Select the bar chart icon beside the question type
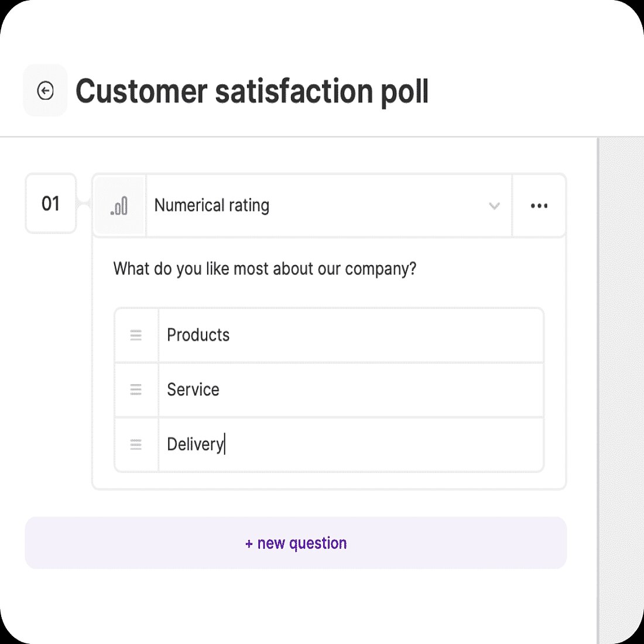Image resolution: width=644 pixels, height=644 pixels. [x=119, y=205]
